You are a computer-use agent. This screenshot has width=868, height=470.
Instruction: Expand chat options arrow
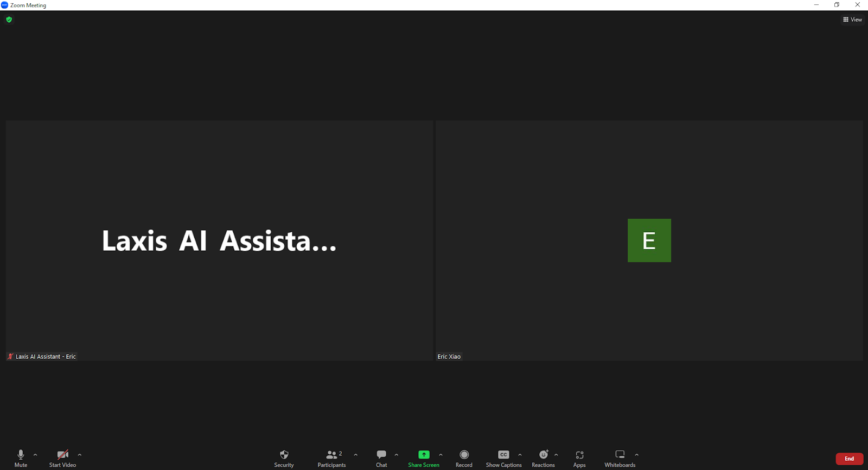pyautogui.click(x=397, y=455)
